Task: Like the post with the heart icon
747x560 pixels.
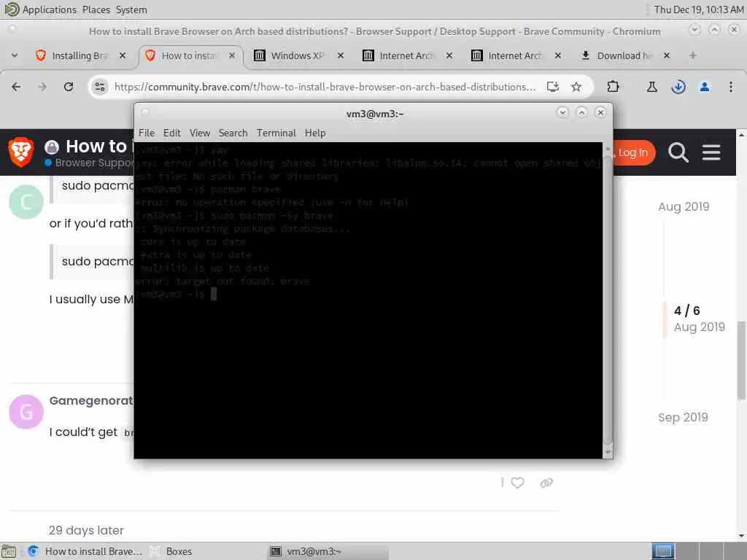Action: [x=517, y=483]
